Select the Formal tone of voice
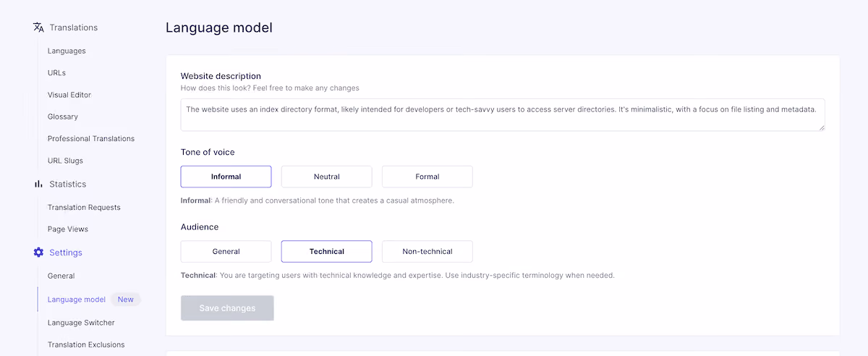Viewport: 868px width, 356px height. 427,177
